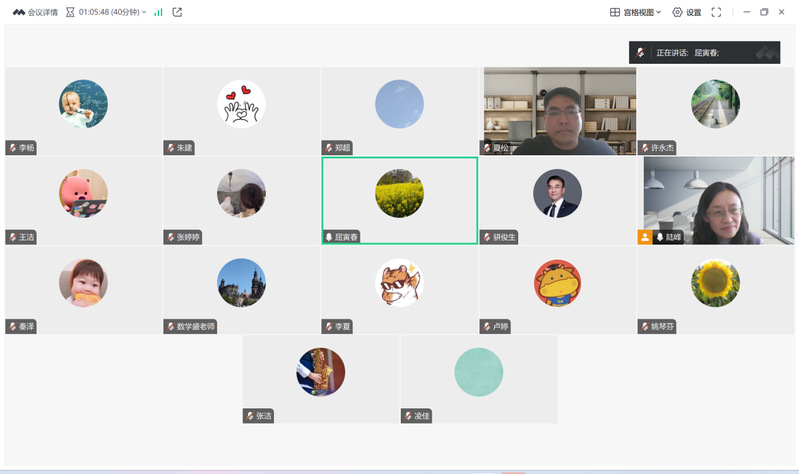The height and width of the screenshot is (474, 799).
Task: Select 陆峰's video tile
Action: [x=717, y=200]
